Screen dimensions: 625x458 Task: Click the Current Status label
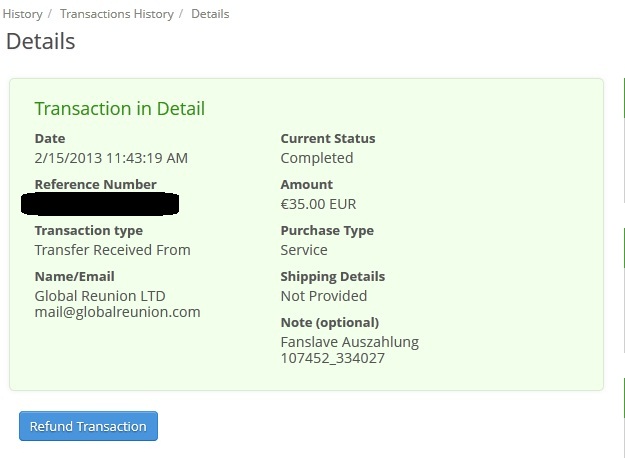tap(327, 138)
